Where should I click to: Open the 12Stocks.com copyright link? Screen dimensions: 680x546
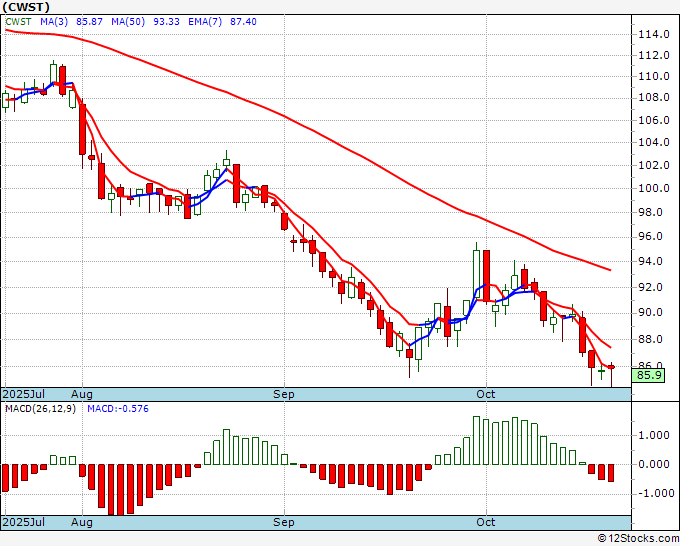(638, 539)
